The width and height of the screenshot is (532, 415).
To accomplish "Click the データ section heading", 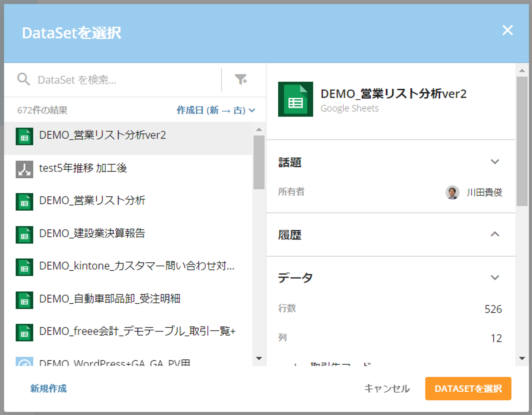I will pyautogui.click(x=295, y=278).
